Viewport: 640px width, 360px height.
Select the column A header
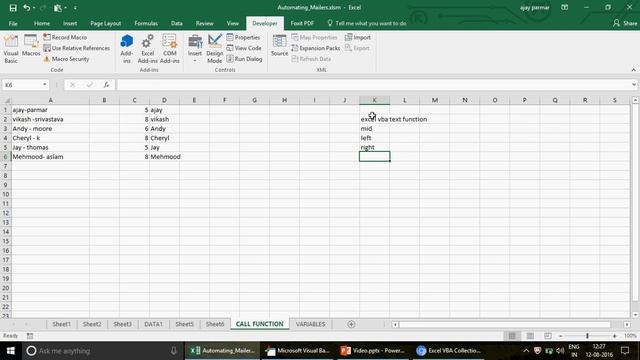(x=50, y=100)
